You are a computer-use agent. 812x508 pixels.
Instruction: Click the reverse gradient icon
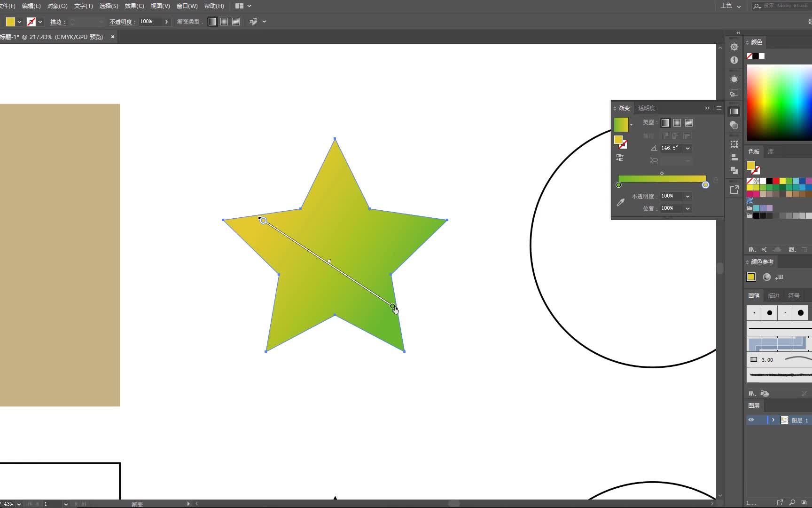click(620, 158)
